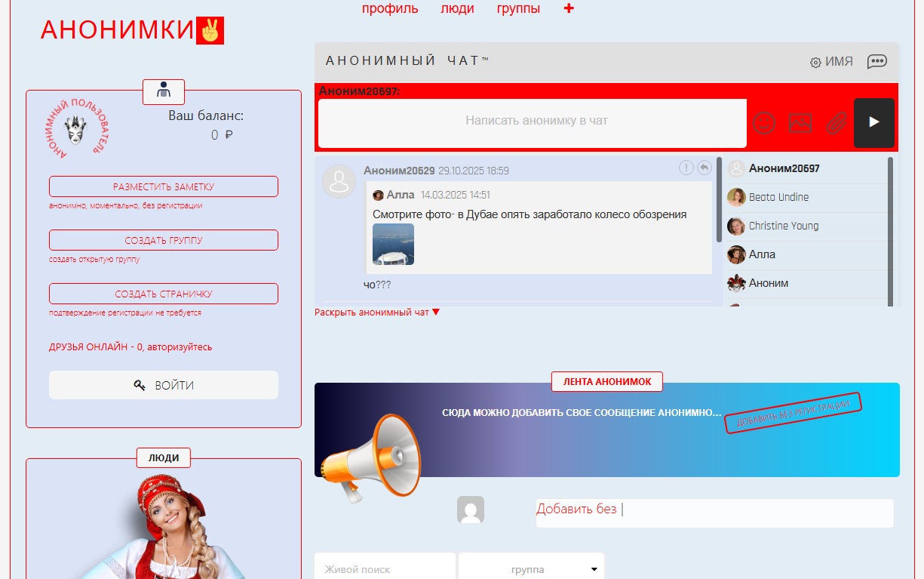Click the gear ИМЯ settings icon
Screen dimensions: 924x579
tap(815, 63)
